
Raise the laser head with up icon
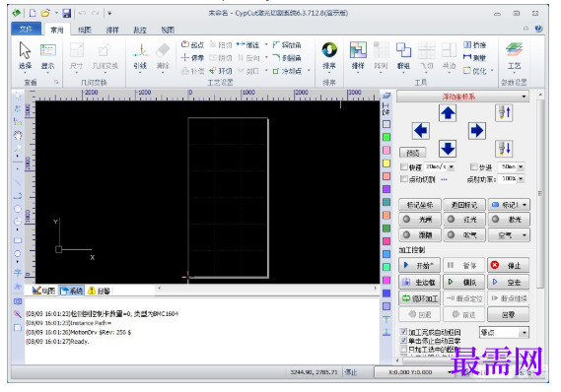point(504,113)
